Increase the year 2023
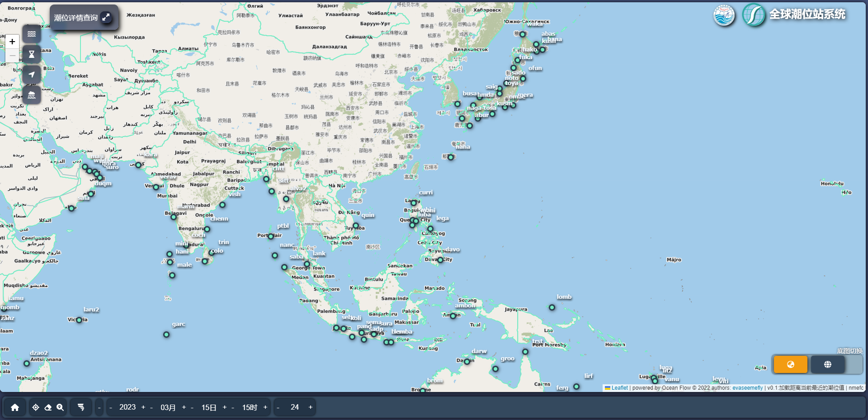 tap(143, 407)
